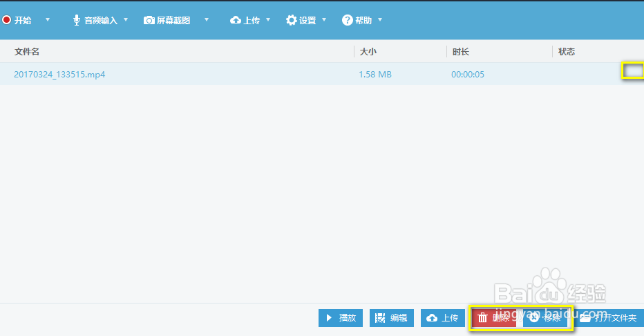Expand the audio input dropdown arrow
Image resolution: width=644 pixels, height=336 pixels.
click(126, 20)
